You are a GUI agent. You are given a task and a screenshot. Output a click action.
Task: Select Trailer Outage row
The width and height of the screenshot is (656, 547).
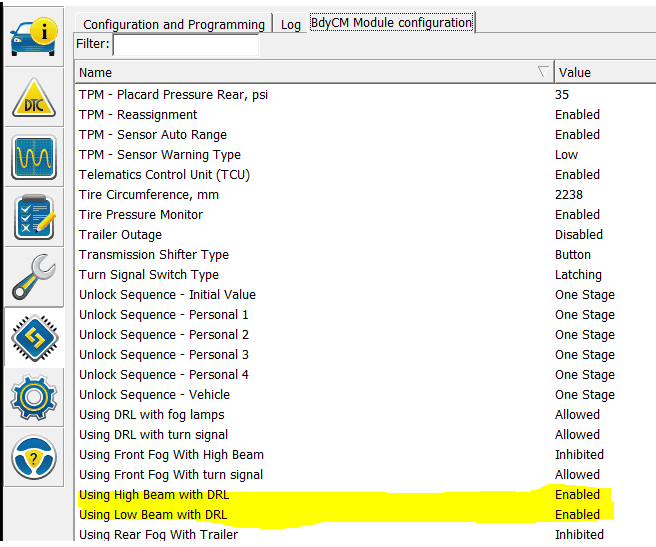365,235
